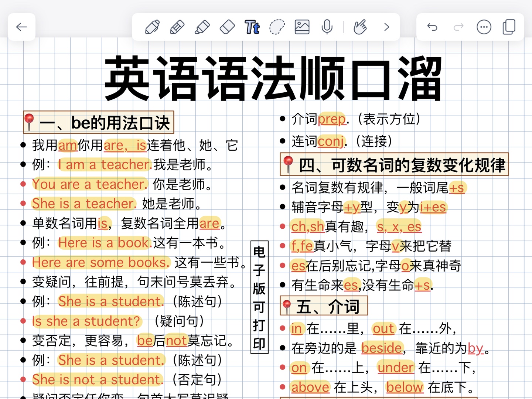Redo the last undone edit

(x=458, y=27)
